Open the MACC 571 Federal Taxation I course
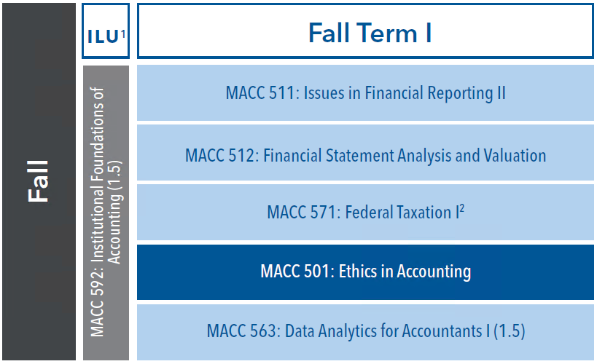Image resolution: width=597 pixels, height=364 pixels. point(365,213)
